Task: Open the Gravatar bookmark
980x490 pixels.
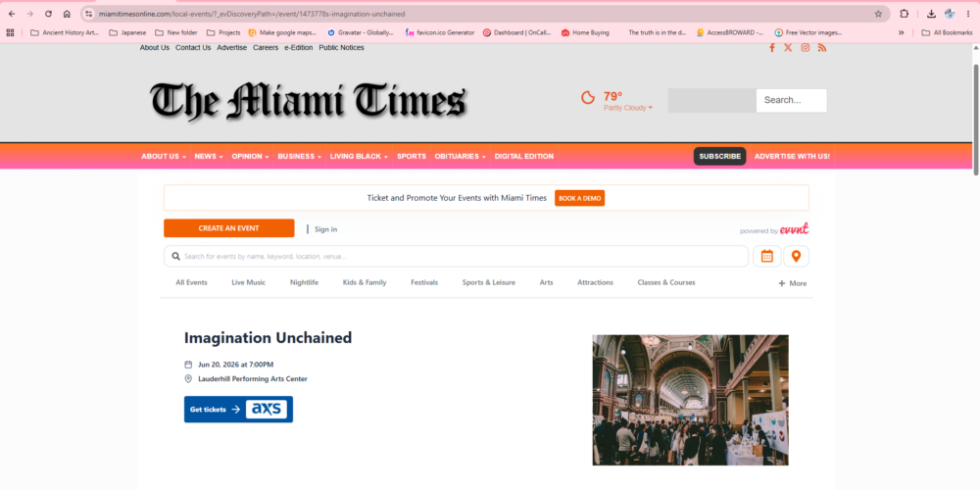Action: 361,32
